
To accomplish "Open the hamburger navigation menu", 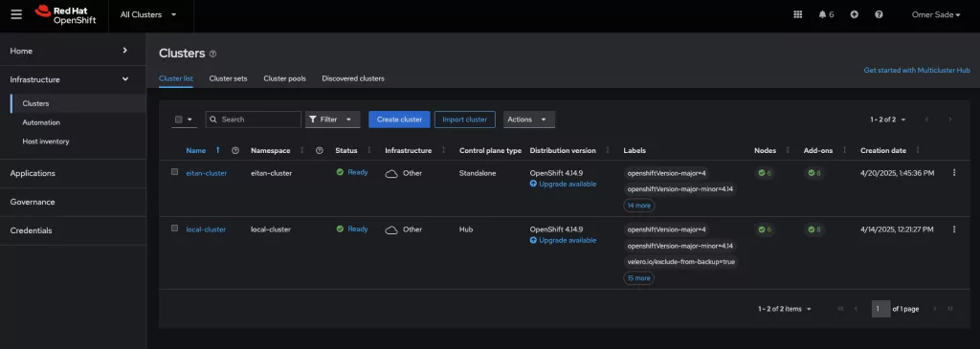I will 16,14.
